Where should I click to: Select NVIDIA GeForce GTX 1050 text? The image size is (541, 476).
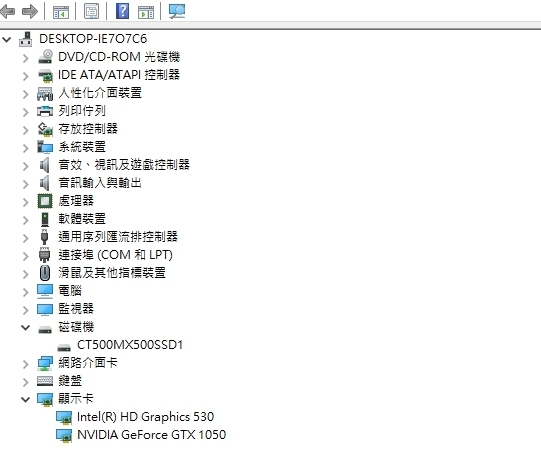(151, 435)
